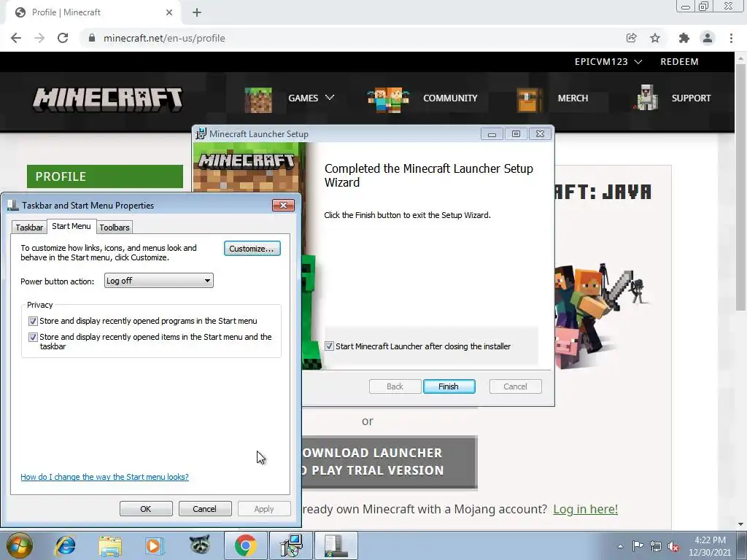Image resolution: width=747 pixels, height=560 pixels.
Task: Click Finish in Minecraft Launcher Setup
Action: coord(449,386)
